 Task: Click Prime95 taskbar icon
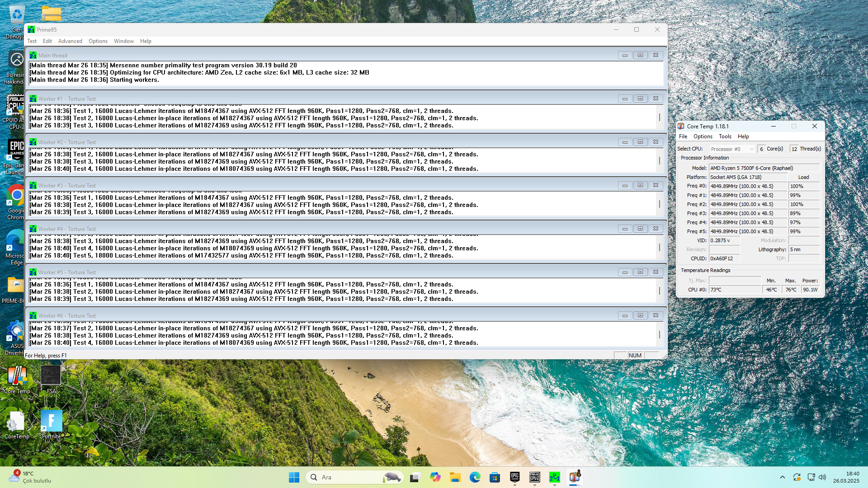(554, 477)
